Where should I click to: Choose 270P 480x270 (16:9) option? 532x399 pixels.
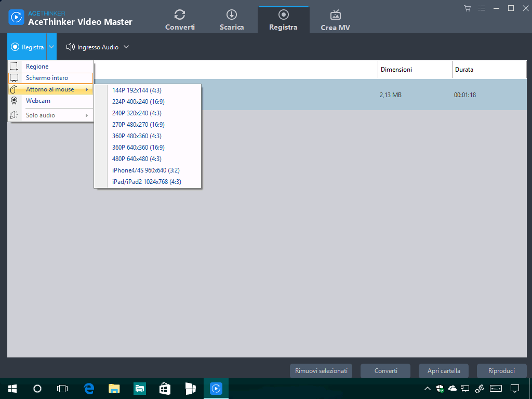148,125
